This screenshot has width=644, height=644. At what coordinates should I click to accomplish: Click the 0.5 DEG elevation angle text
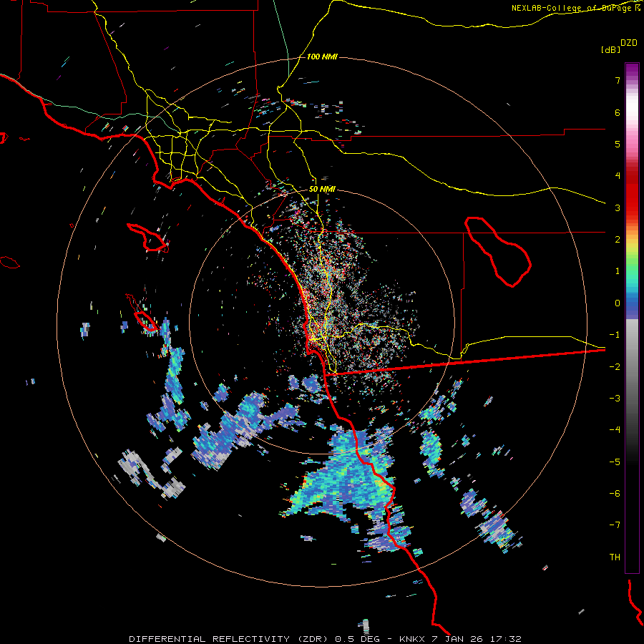point(357,639)
